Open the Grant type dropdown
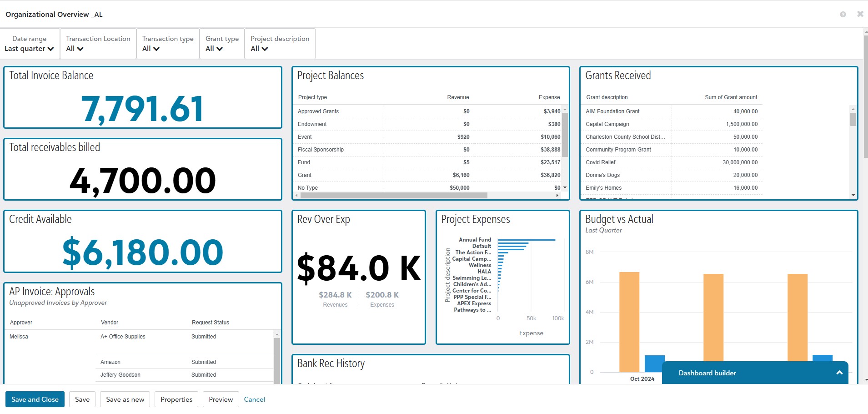This screenshot has width=868, height=414. pyautogui.click(x=214, y=49)
